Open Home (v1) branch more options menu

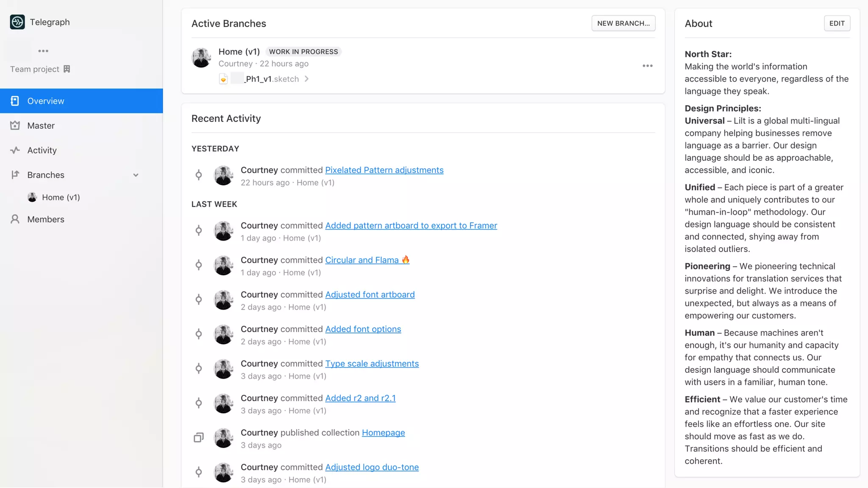tap(647, 66)
